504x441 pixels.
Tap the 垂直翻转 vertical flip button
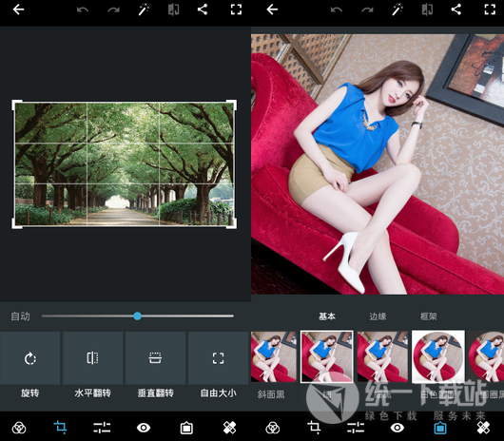[x=155, y=358]
